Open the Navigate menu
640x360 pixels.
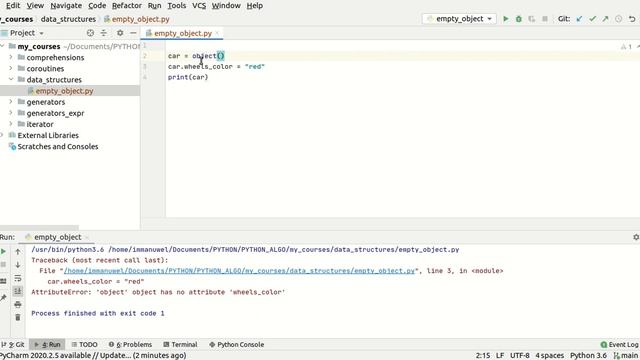click(x=66, y=6)
